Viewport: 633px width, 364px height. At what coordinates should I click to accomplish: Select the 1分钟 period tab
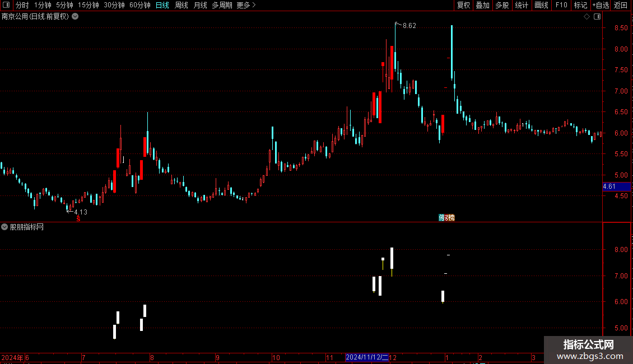[x=43, y=5]
